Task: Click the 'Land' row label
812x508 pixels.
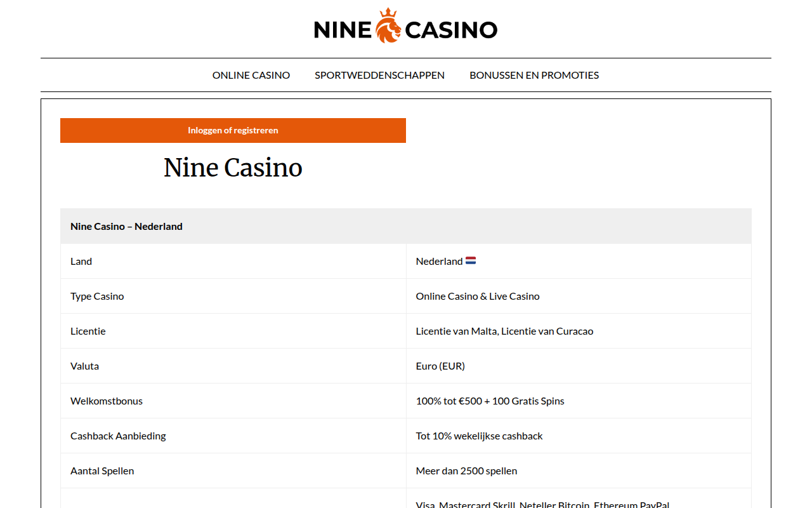Action: [81, 261]
